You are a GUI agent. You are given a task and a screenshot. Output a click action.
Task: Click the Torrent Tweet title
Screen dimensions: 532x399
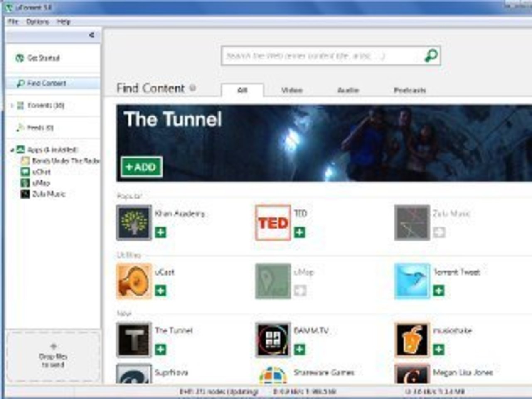(x=457, y=272)
